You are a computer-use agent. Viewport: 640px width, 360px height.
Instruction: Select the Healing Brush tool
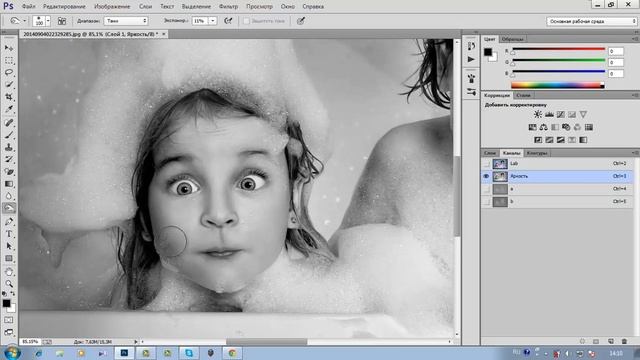[x=9, y=122]
